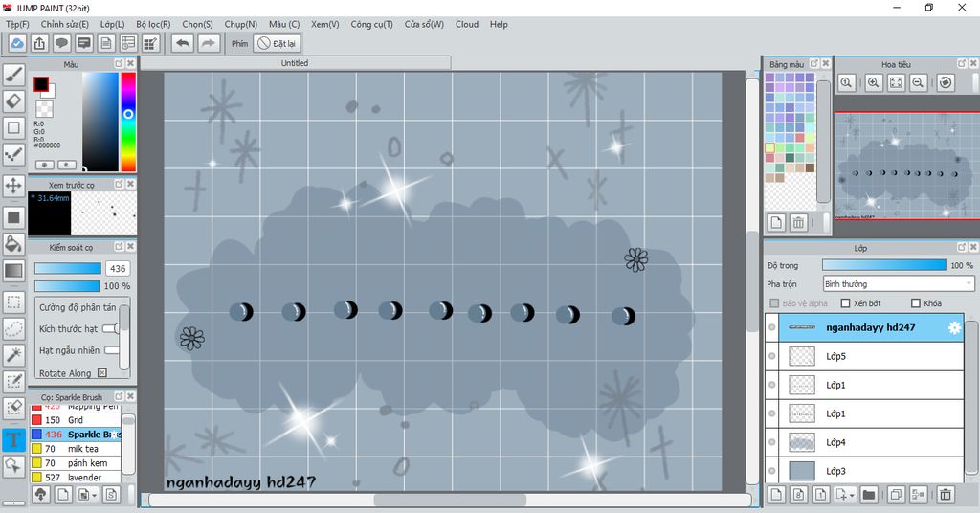Select the Lasso tool

click(13, 328)
